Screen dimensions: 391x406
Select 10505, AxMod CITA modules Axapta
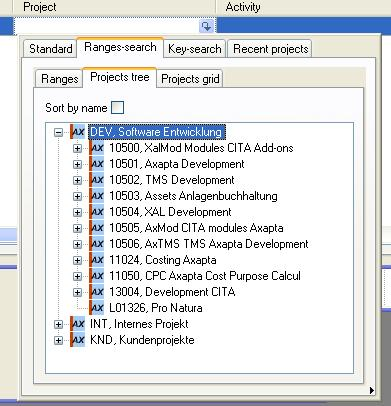[196, 228]
